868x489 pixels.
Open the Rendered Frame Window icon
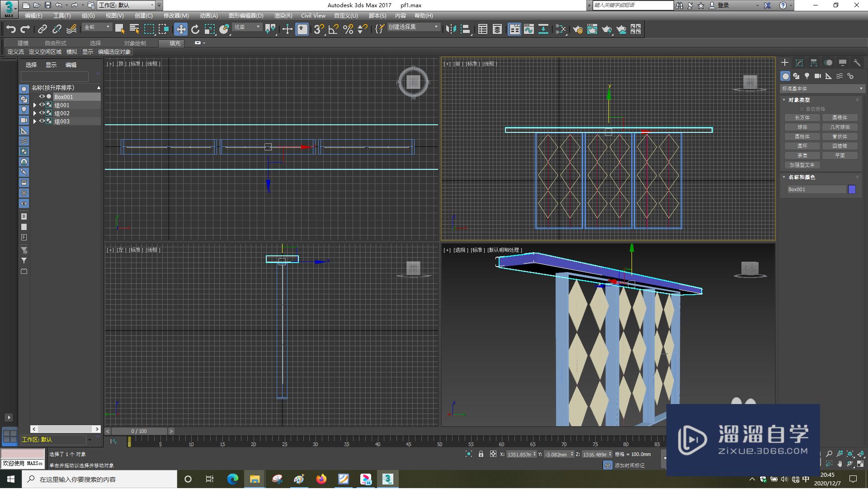tap(592, 29)
